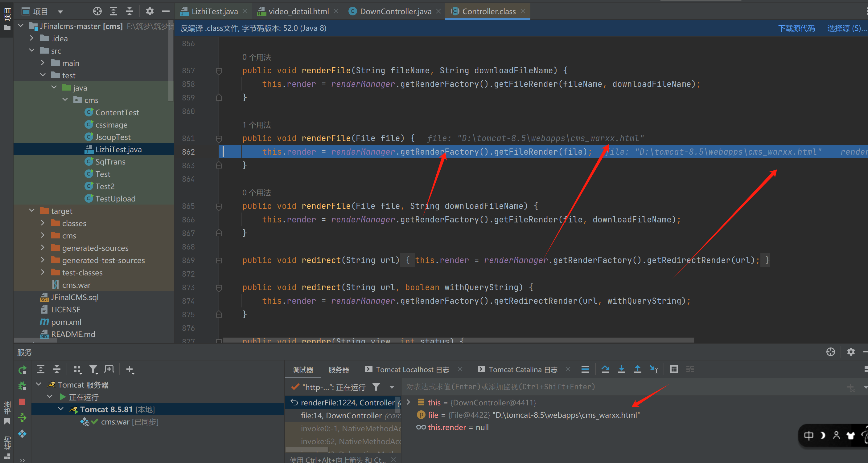Click the Run to Cursor debugger icon
The width and height of the screenshot is (868, 463).
654,369
